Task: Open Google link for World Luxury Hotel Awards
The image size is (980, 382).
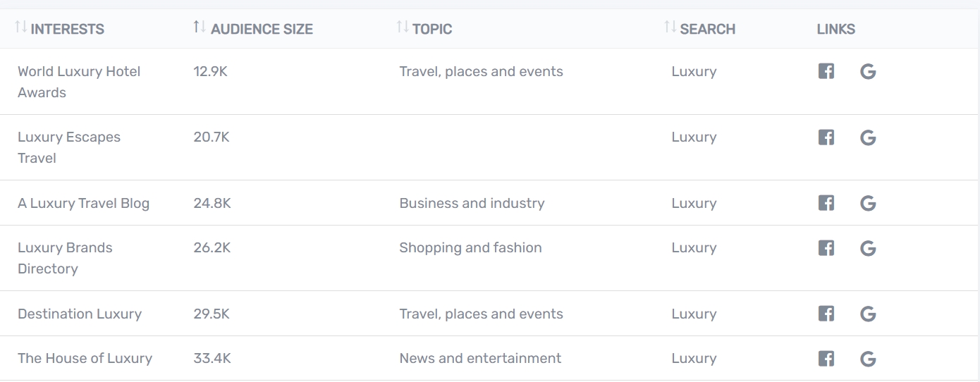Action: pyautogui.click(x=868, y=71)
